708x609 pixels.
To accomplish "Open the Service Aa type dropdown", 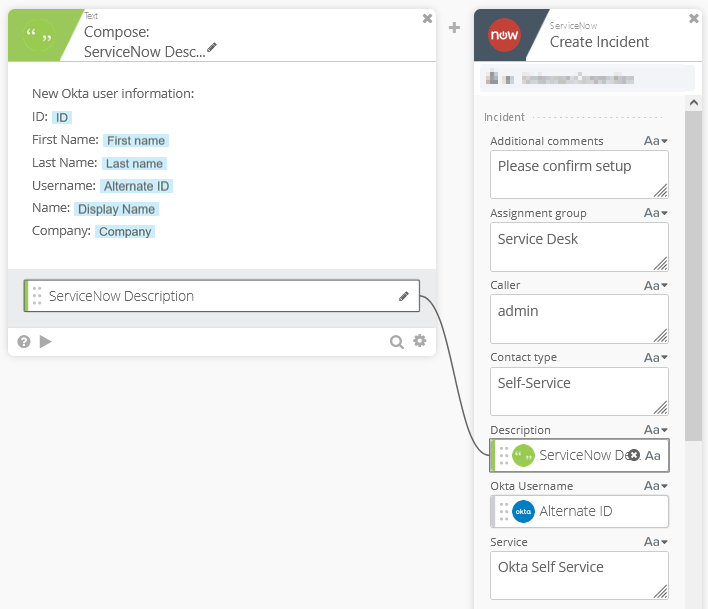I will (656, 542).
